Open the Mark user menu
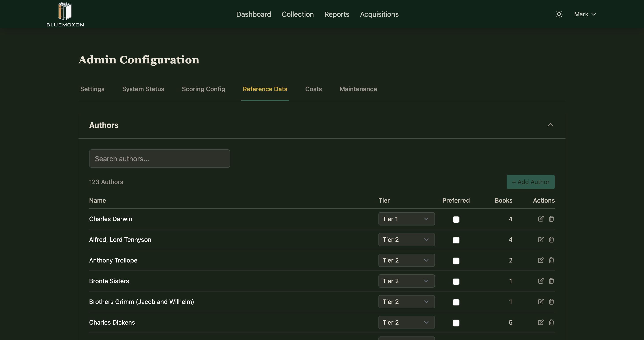This screenshot has width=644, height=340. [x=585, y=14]
